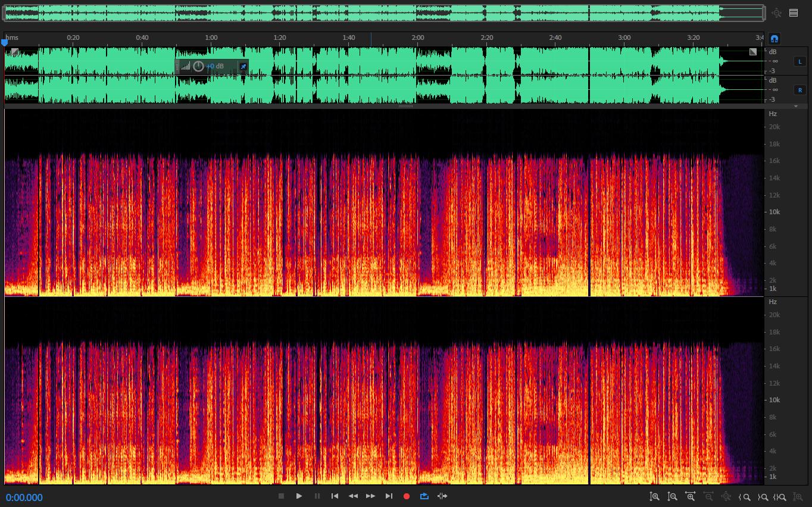The image size is (812, 507).
Task: Toggle Skip Selection button
Action: (x=442, y=496)
